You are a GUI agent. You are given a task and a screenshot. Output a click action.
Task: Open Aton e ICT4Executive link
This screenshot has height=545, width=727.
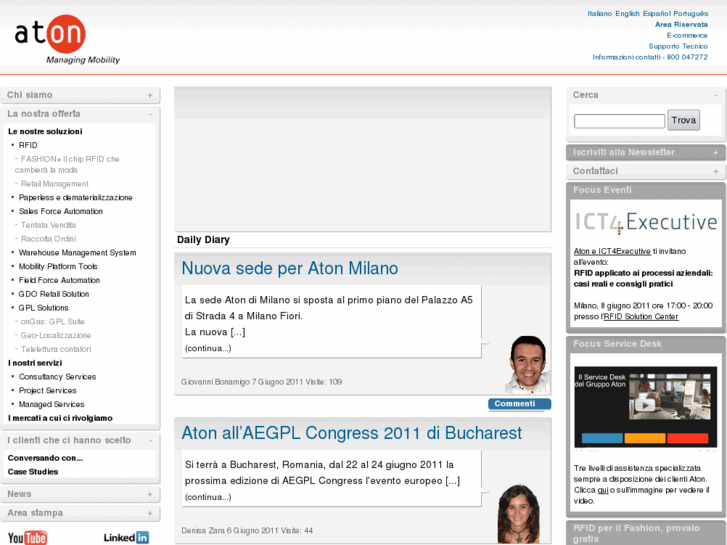coord(612,251)
